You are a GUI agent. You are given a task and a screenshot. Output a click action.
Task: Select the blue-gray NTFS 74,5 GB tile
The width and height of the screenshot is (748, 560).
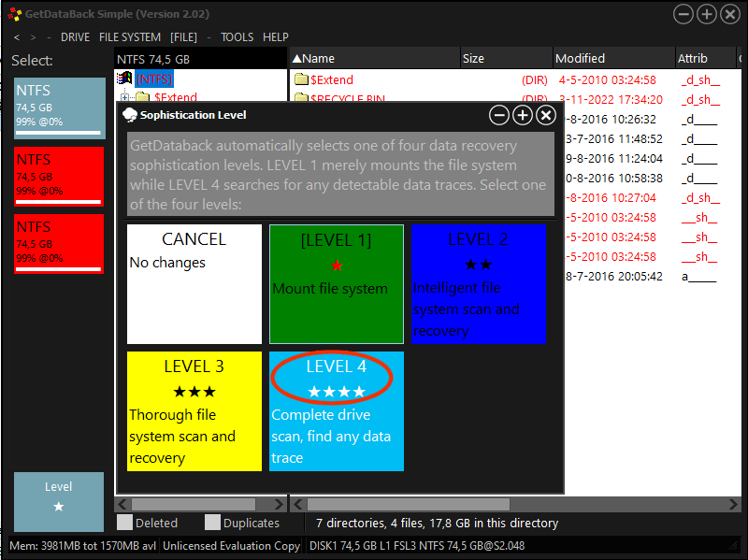pos(60,108)
